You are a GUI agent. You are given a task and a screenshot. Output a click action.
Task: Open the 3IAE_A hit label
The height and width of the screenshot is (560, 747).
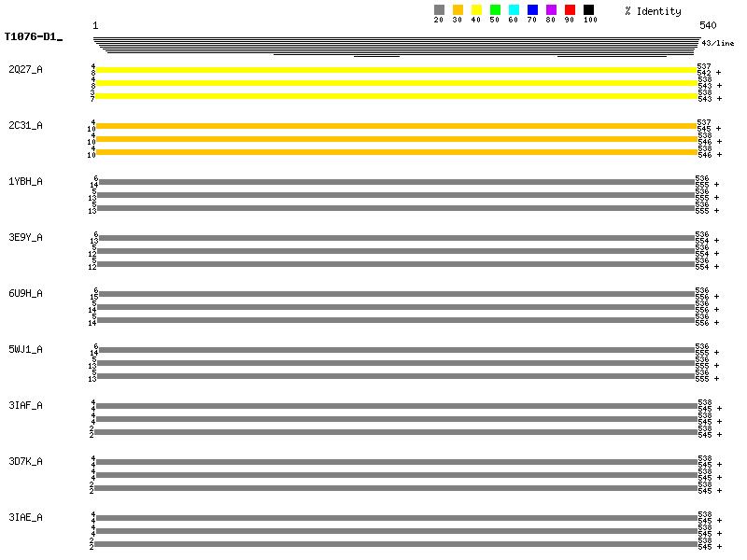click(x=25, y=518)
